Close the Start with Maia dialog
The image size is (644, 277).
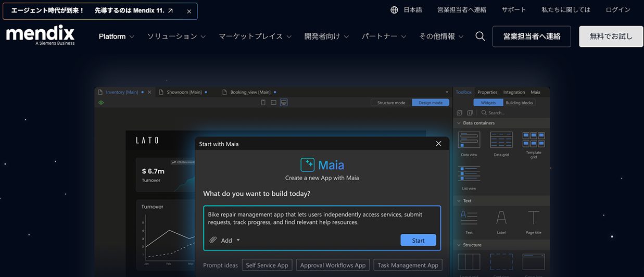(x=438, y=144)
